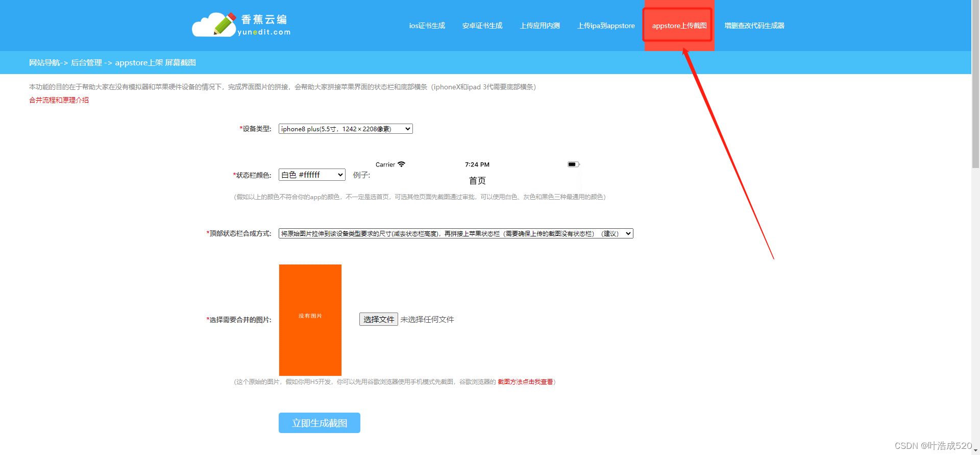Open the 安卓证书生成 menu item
This screenshot has width=980, height=455.
pyautogui.click(x=482, y=26)
